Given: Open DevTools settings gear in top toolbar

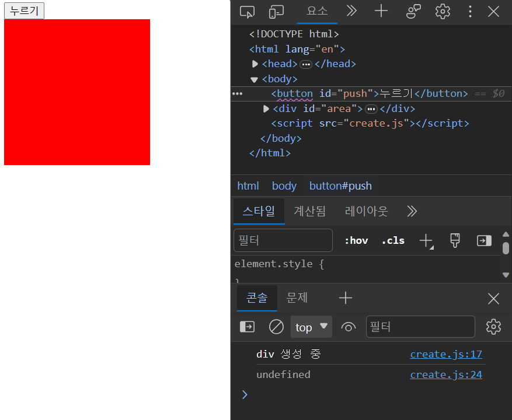Looking at the screenshot, I should coord(443,12).
